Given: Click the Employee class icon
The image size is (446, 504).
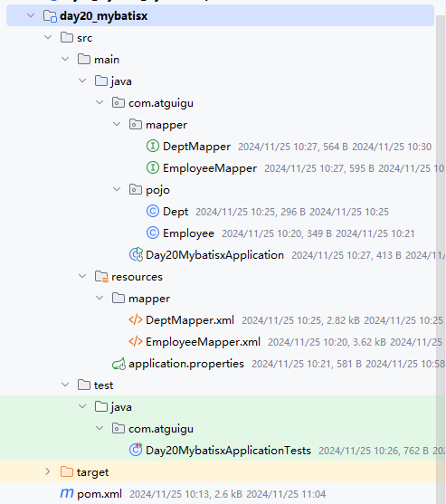Looking at the screenshot, I should [x=153, y=233].
